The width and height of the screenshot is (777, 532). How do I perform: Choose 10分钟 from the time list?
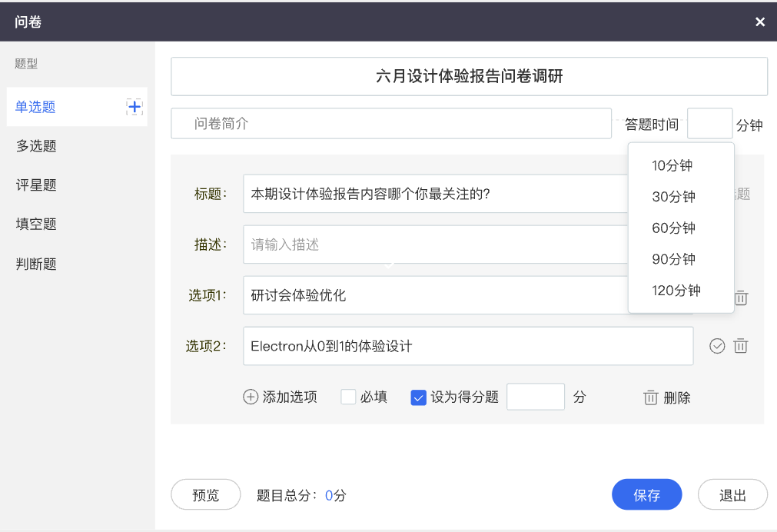coord(672,165)
